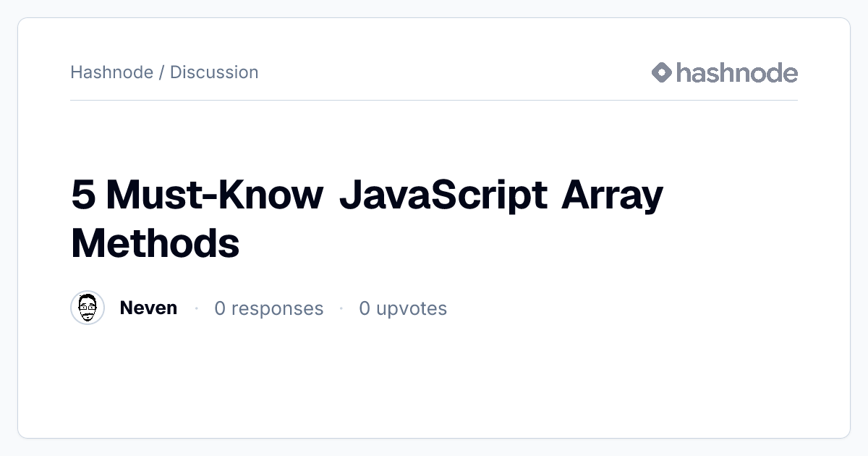Click the hashnode wordmark beside the logo
This screenshot has height=456, width=868.
(737, 72)
